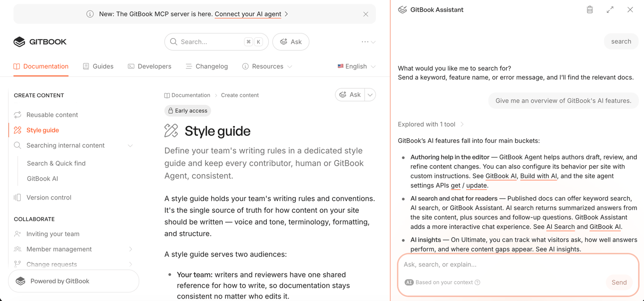The height and width of the screenshot is (301, 644).
Task: Click the AI badge beside Based on your context
Action: point(409,283)
